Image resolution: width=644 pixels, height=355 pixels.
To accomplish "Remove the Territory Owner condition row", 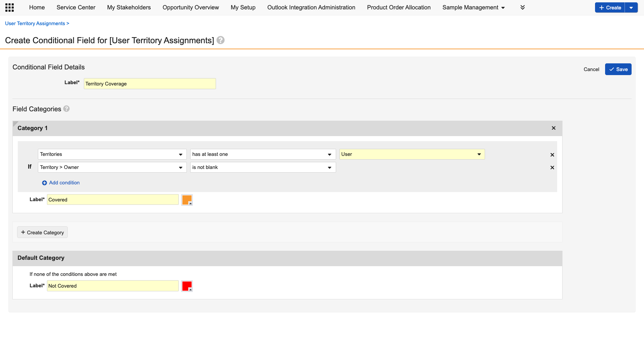I will click(x=552, y=168).
